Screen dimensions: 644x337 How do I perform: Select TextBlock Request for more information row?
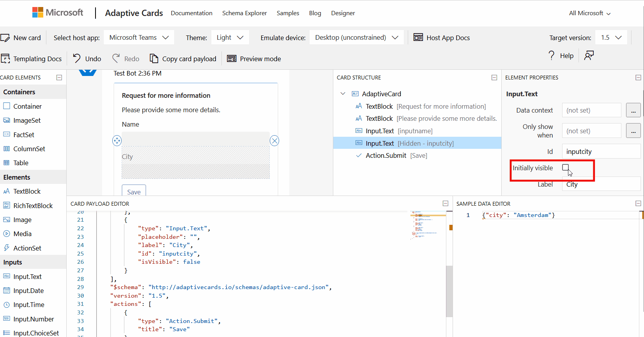(x=417, y=106)
